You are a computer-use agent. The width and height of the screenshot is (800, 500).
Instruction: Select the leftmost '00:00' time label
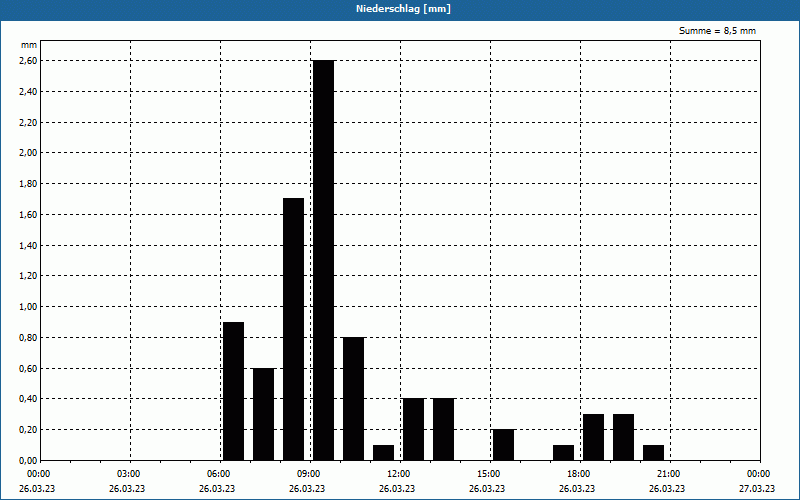point(40,474)
